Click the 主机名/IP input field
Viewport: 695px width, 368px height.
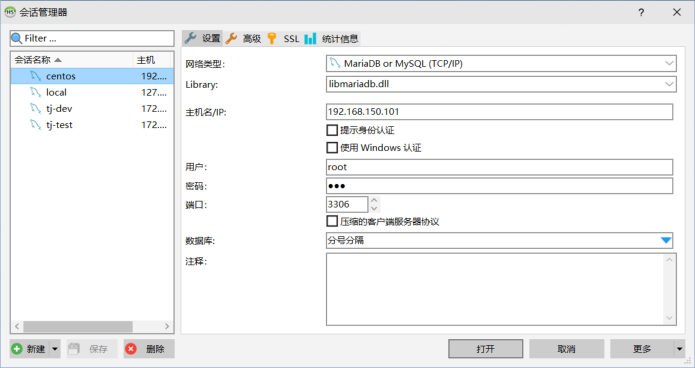pyautogui.click(x=500, y=112)
